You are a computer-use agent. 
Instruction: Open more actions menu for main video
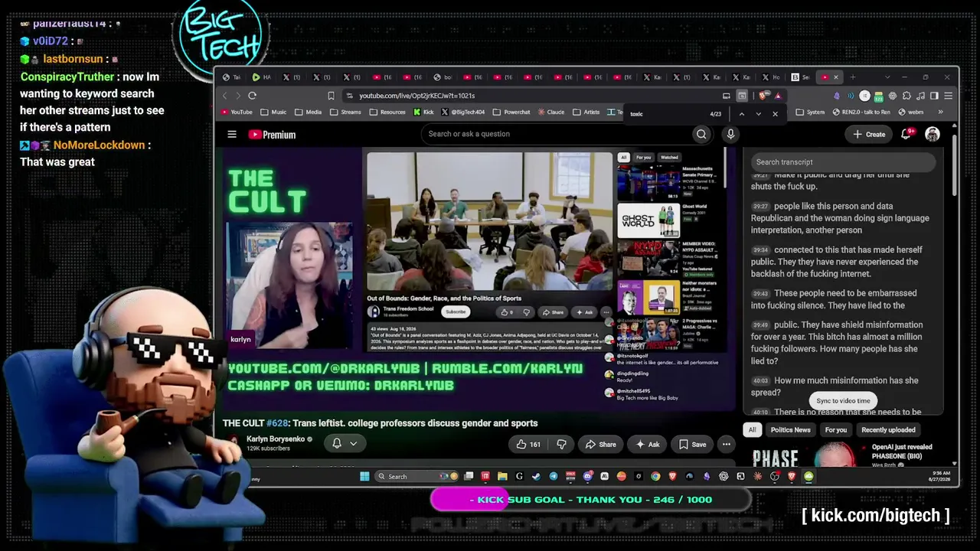pyautogui.click(x=726, y=444)
